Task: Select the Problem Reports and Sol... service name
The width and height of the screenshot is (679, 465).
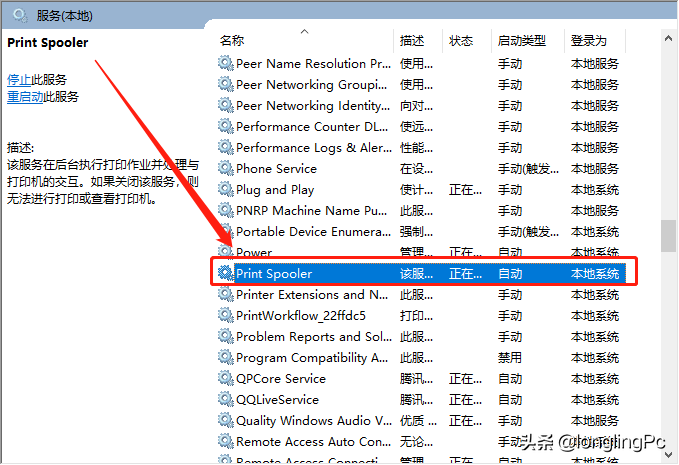Action: pyautogui.click(x=314, y=337)
